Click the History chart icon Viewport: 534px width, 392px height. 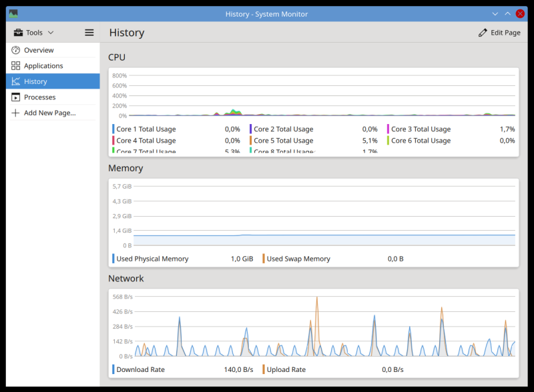[16, 81]
